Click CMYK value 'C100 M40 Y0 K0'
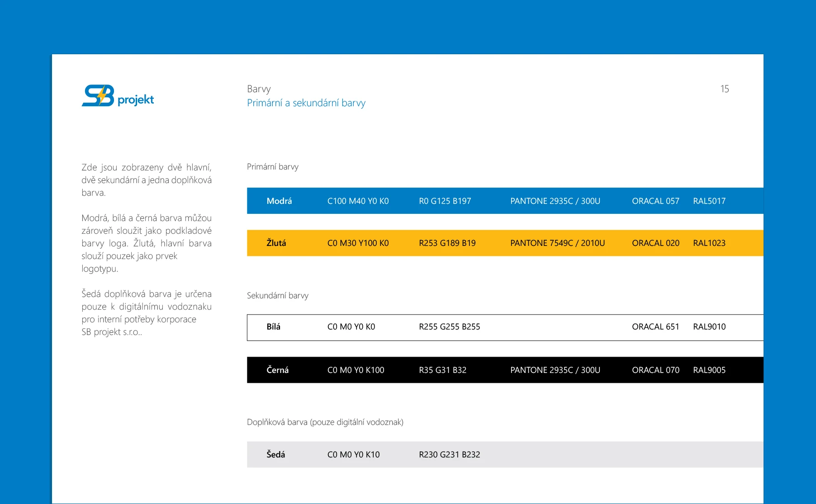Viewport: 816px width, 504px height. pyautogui.click(x=358, y=201)
